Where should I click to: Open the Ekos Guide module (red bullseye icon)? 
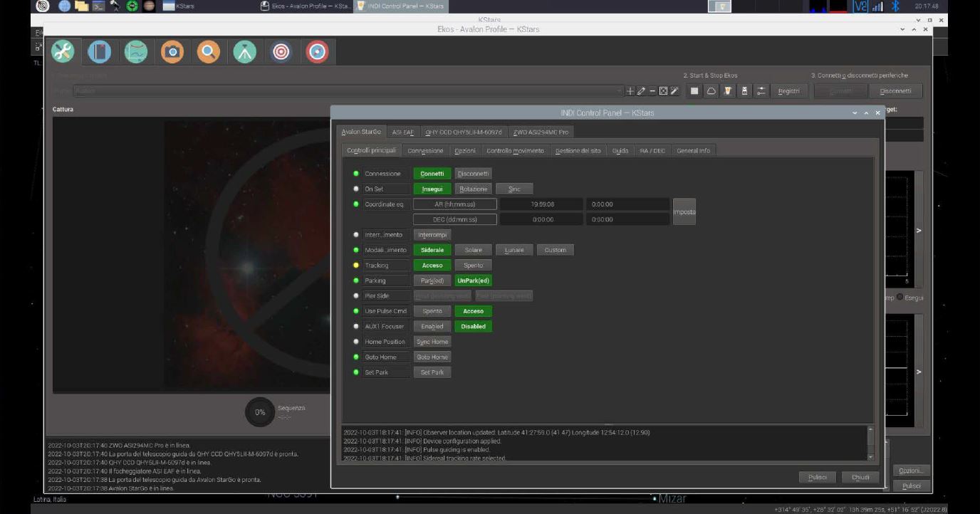click(x=317, y=52)
